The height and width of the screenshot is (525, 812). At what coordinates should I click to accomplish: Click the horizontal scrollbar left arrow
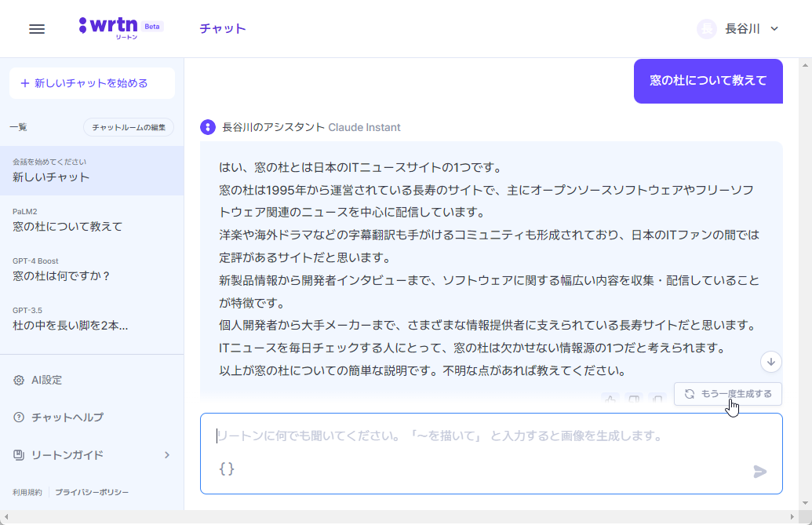click(6, 516)
